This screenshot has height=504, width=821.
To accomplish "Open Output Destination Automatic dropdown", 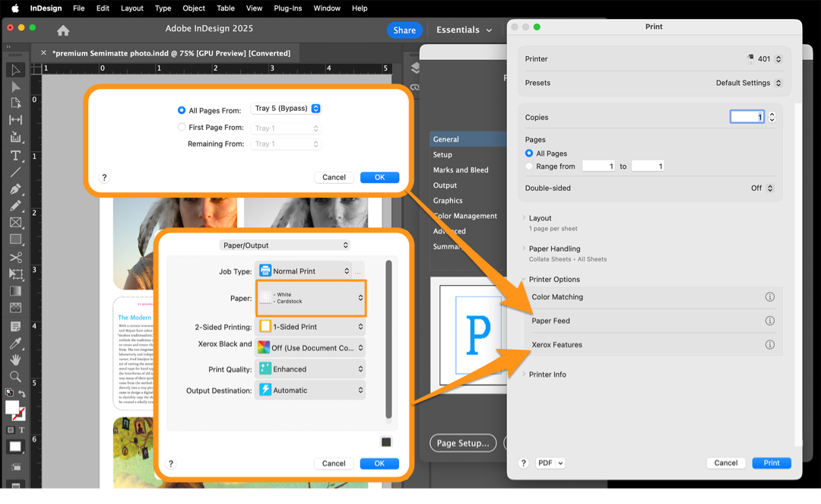I will click(310, 391).
